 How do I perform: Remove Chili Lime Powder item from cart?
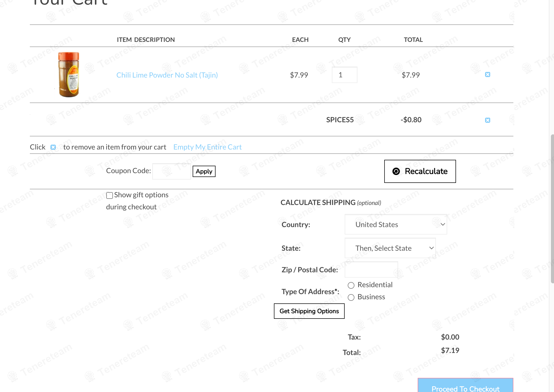487,74
